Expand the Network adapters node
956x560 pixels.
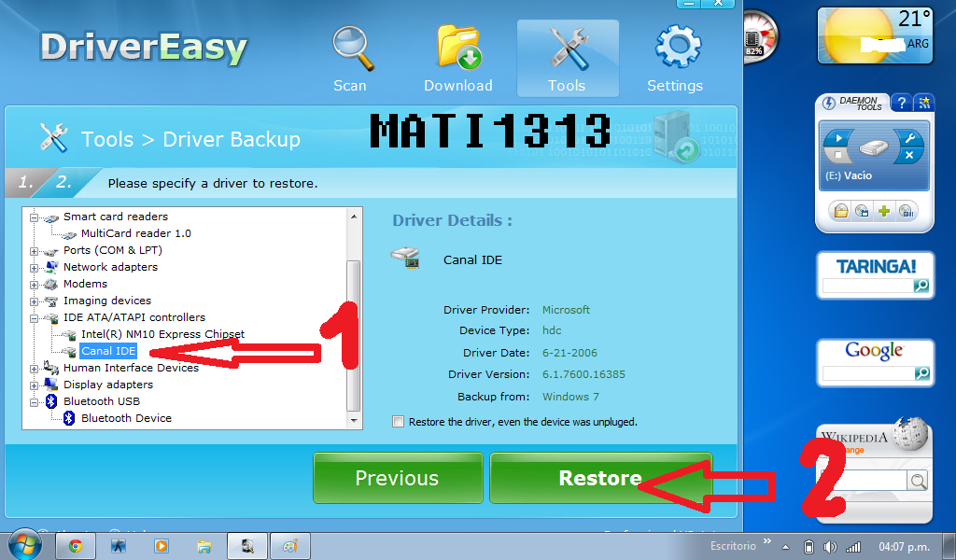(x=35, y=268)
